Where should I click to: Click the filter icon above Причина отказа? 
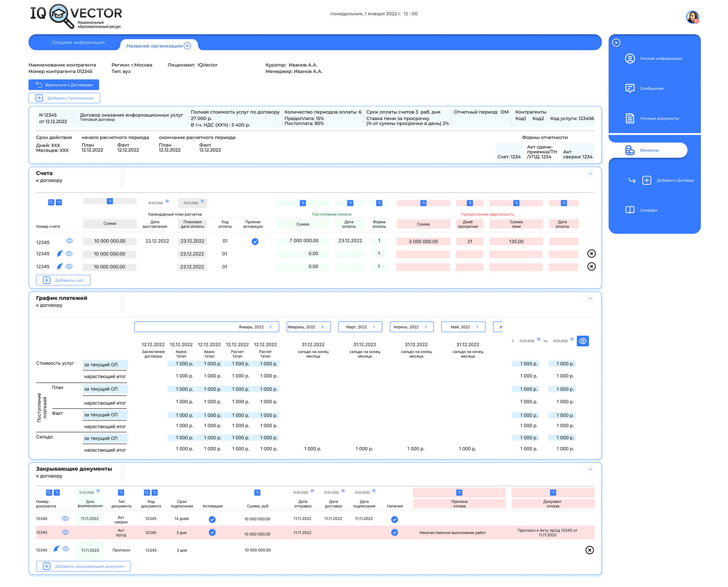pyautogui.click(x=459, y=493)
